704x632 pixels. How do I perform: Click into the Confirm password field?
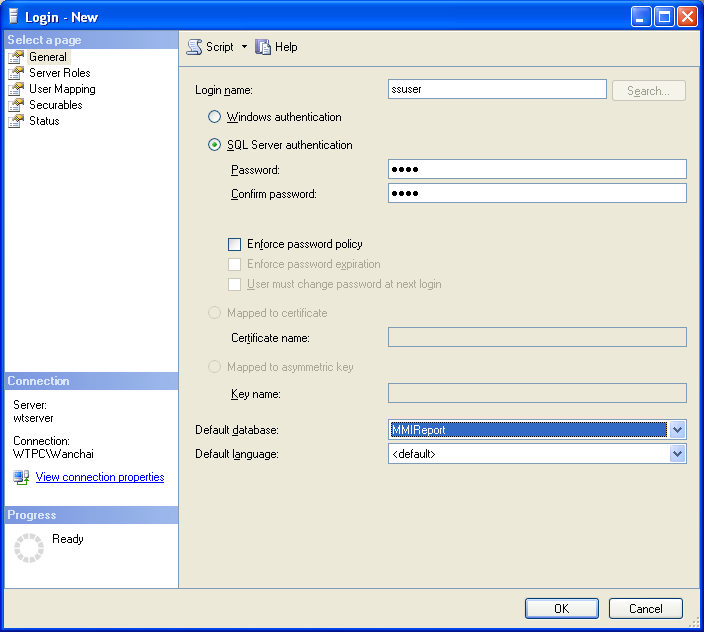pyautogui.click(x=537, y=193)
